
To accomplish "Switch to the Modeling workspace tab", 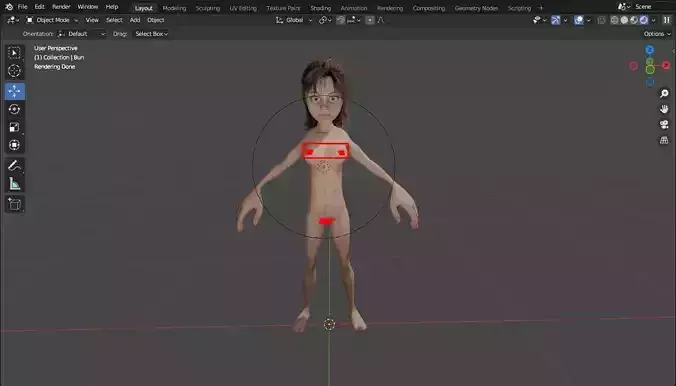I will pyautogui.click(x=174, y=8).
